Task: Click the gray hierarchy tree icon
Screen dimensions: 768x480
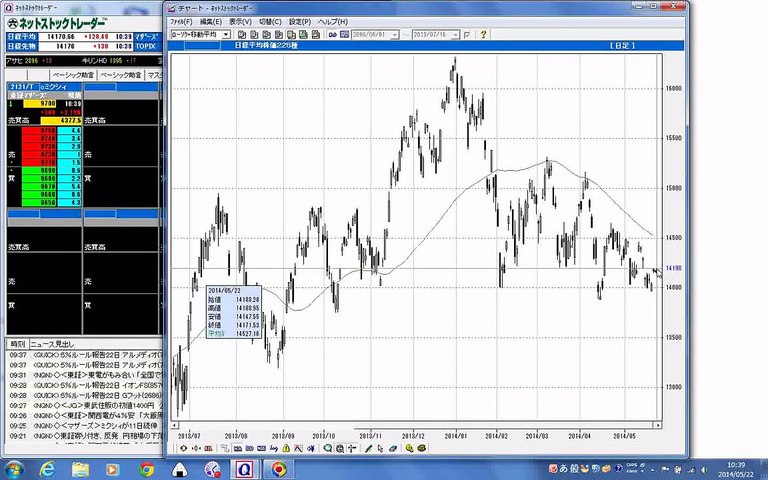Action: click(x=225, y=448)
